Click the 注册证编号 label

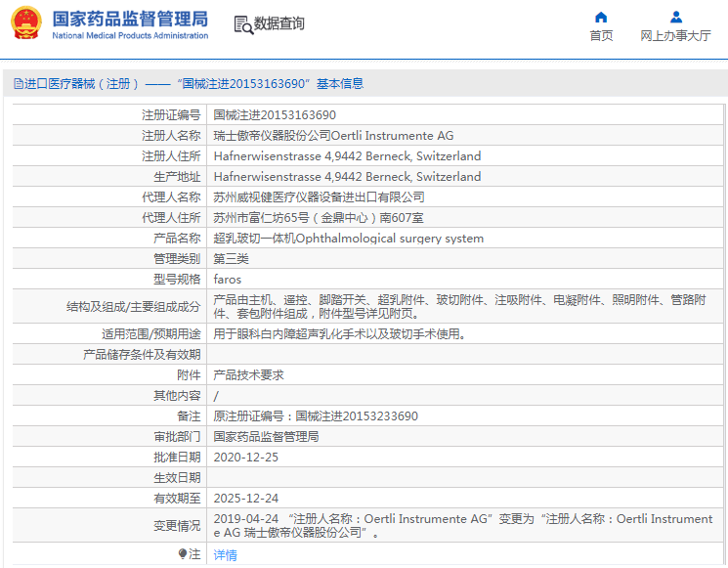pos(171,115)
